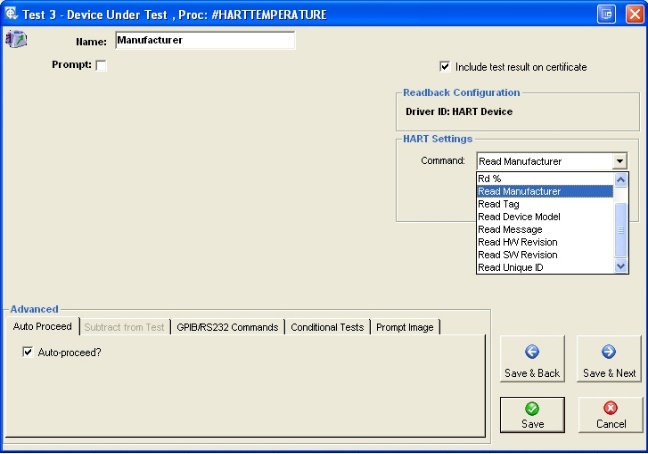Collapse the HART Command dropdown arrow

tap(620, 161)
